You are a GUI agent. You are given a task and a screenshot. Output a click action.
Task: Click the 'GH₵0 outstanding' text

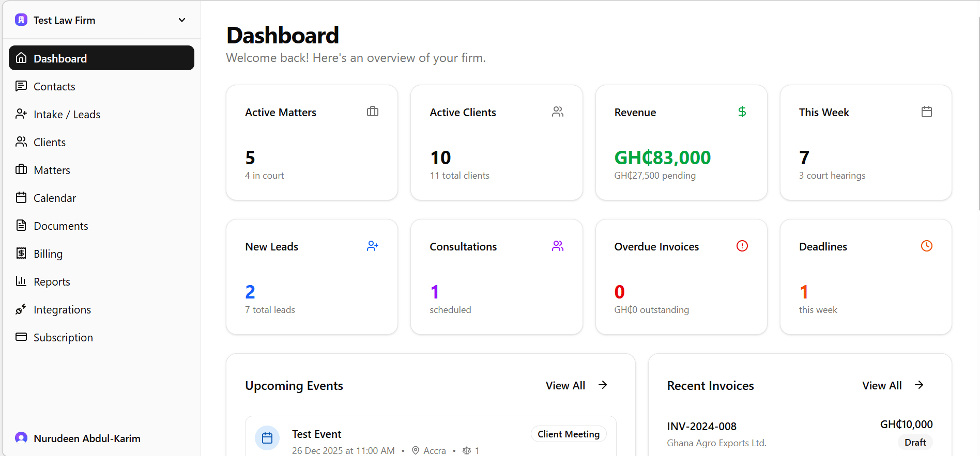[x=652, y=310]
